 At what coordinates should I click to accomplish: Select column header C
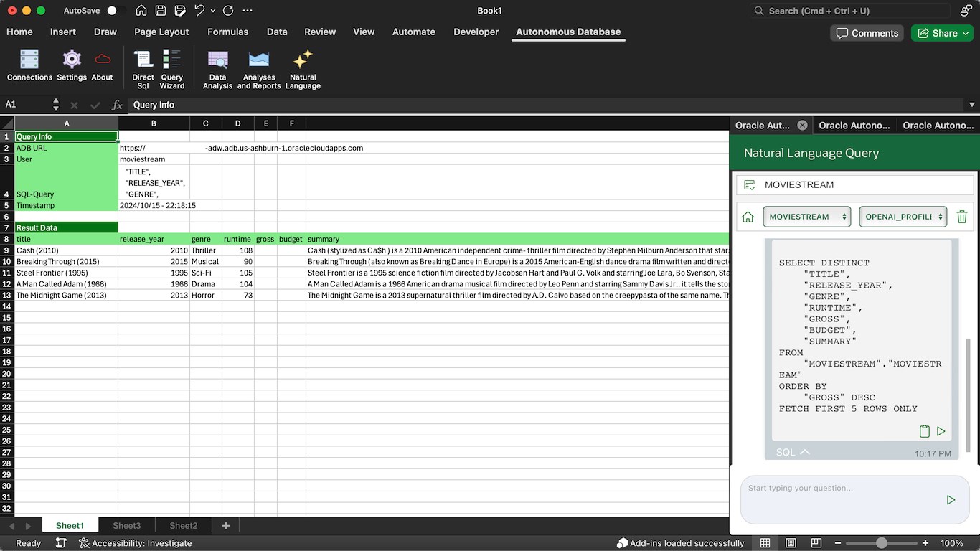206,123
